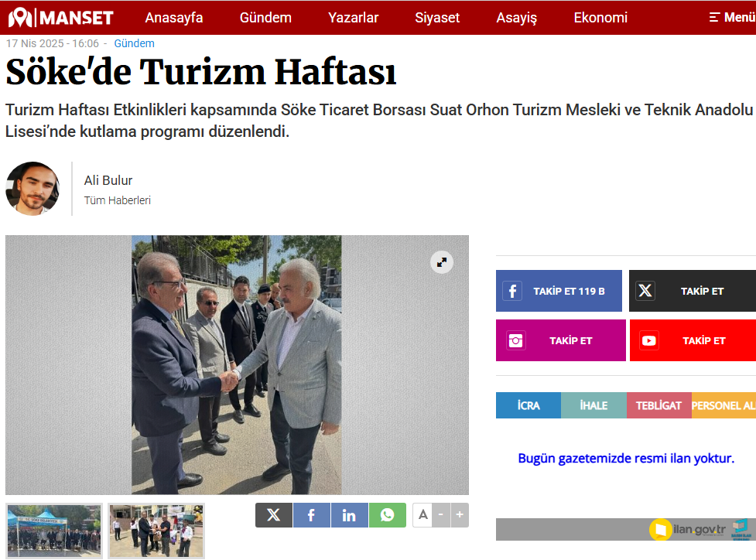Select the first gallery thumbnail with tent
Image resolution: width=756 pixels, height=560 pixels.
click(54, 531)
